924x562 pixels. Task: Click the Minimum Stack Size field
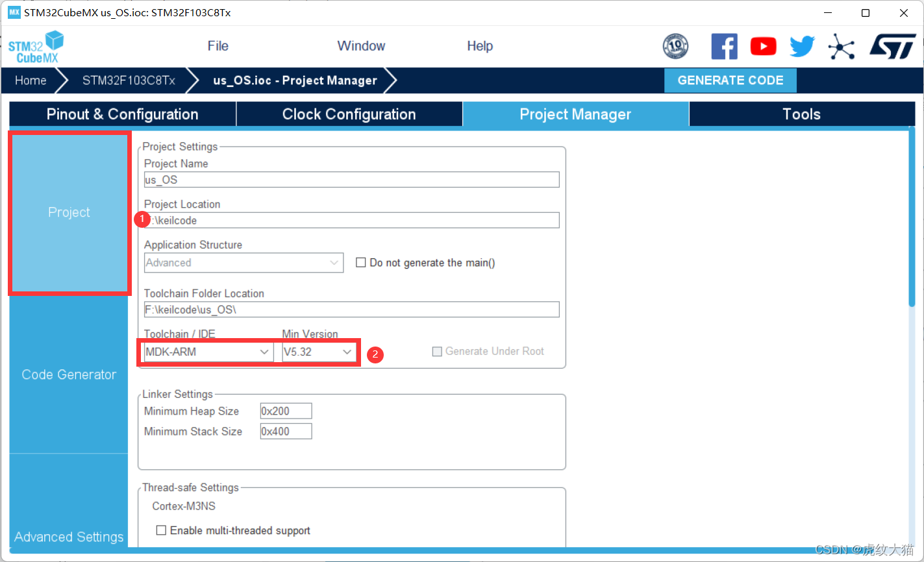click(x=286, y=431)
